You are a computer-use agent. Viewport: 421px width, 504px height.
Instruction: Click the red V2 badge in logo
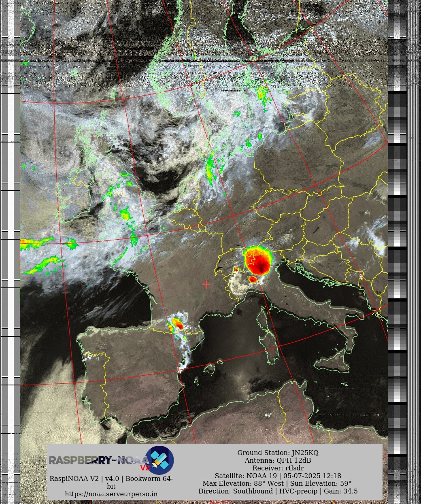tap(145, 468)
